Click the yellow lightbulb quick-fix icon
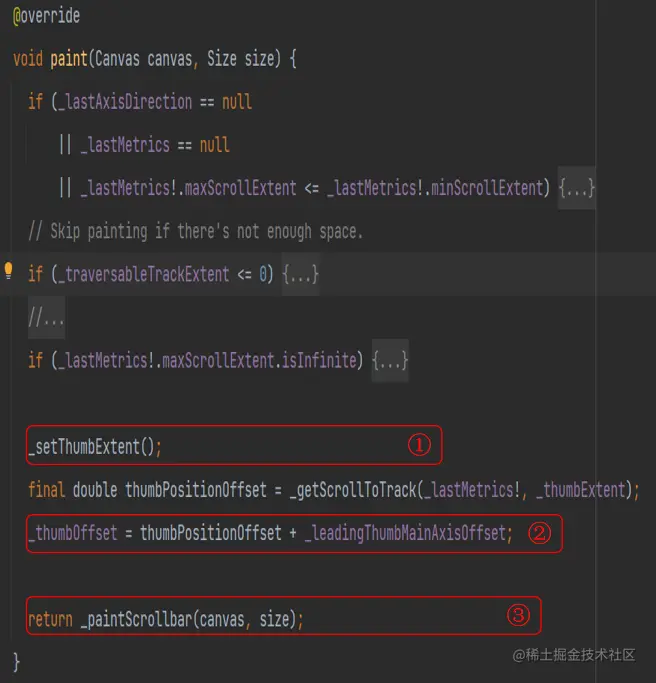Viewport: 656px width, 683px height. click(9, 271)
